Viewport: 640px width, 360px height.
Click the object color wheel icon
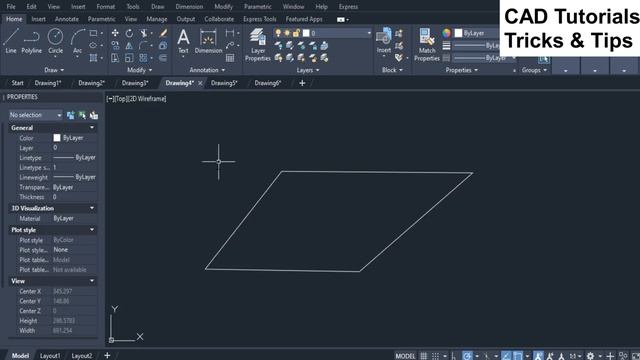pos(446,33)
